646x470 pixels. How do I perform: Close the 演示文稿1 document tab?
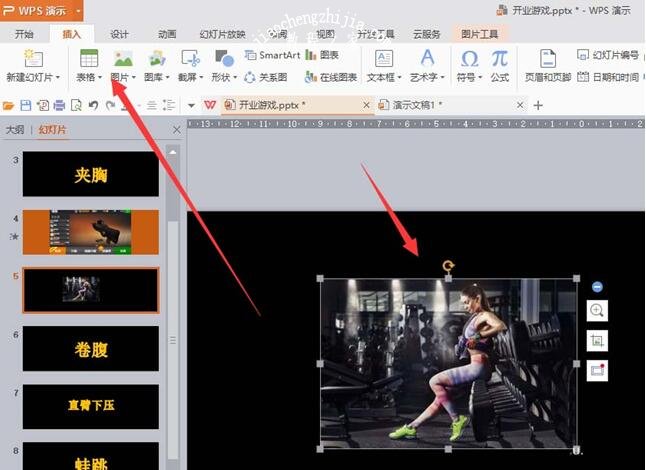coord(520,105)
